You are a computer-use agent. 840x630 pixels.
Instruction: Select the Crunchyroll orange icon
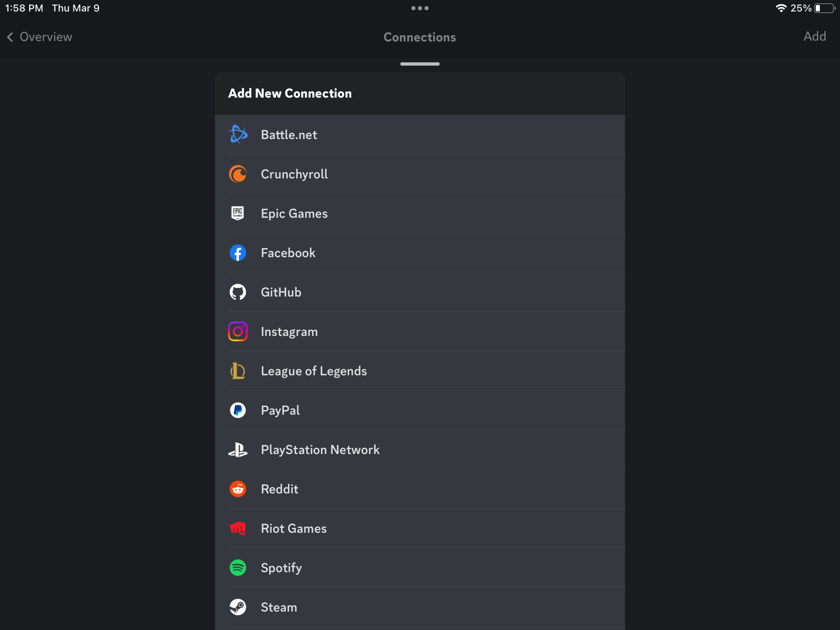pos(238,174)
